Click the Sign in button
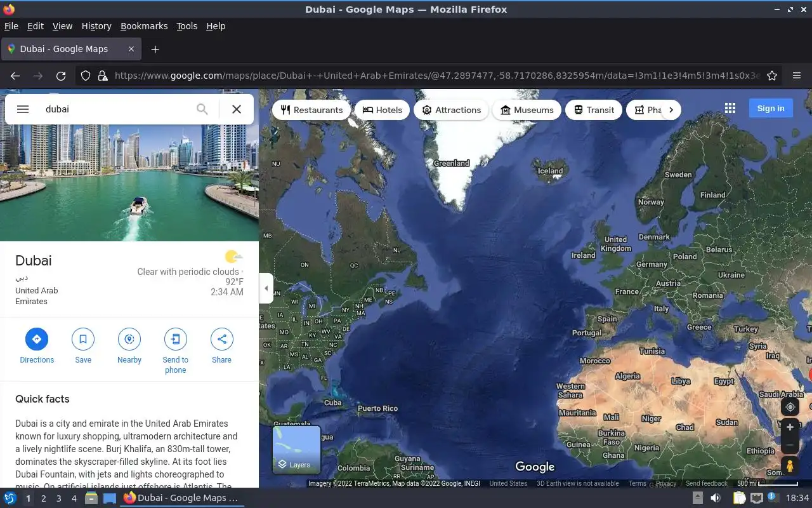Image resolution: width=812 pixels, height=508 pixels. click(771, 109)
